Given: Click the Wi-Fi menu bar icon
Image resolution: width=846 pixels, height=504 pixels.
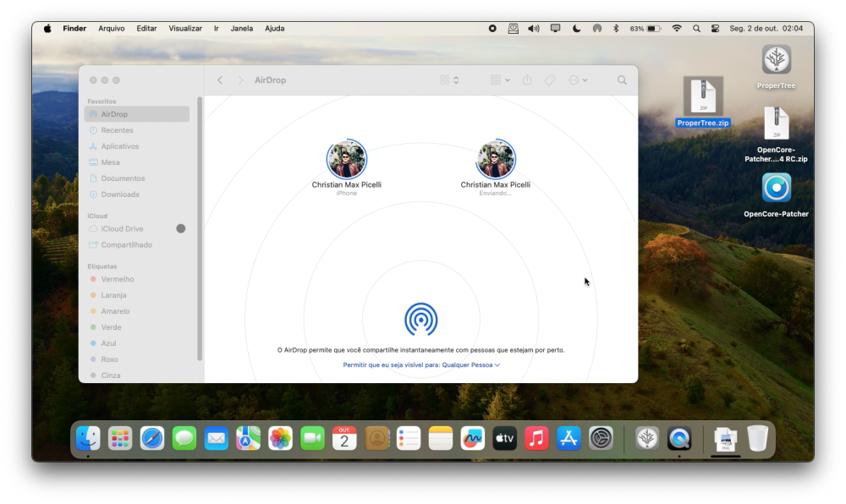Looking at the screenshot, I should click(677, 29).
